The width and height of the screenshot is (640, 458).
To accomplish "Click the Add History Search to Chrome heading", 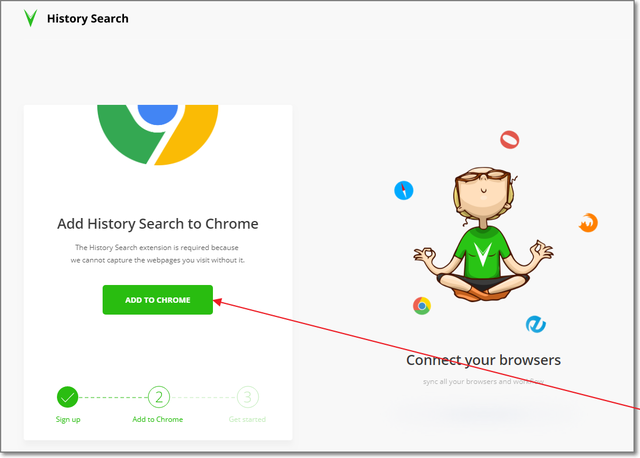I will click(x=158, y=224).
